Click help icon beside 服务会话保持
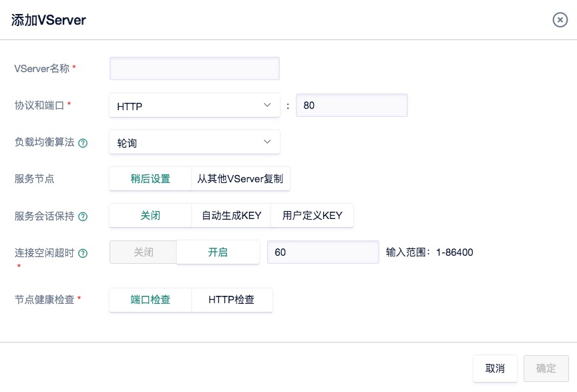Screen dimensions: 577x392 83,216
